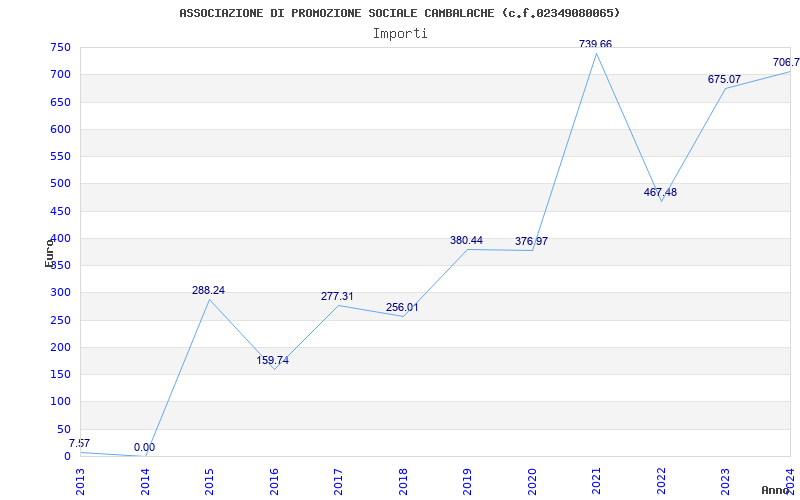Image resolution: width=800 pixels, height=500 pixels.
Task: Click the 300 y-axis tick label
Action: pos(60,293)
